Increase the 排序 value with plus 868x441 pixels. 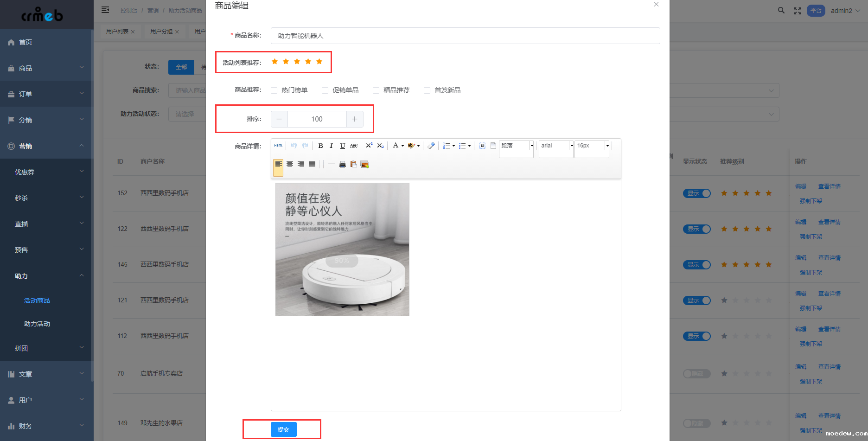355,119
